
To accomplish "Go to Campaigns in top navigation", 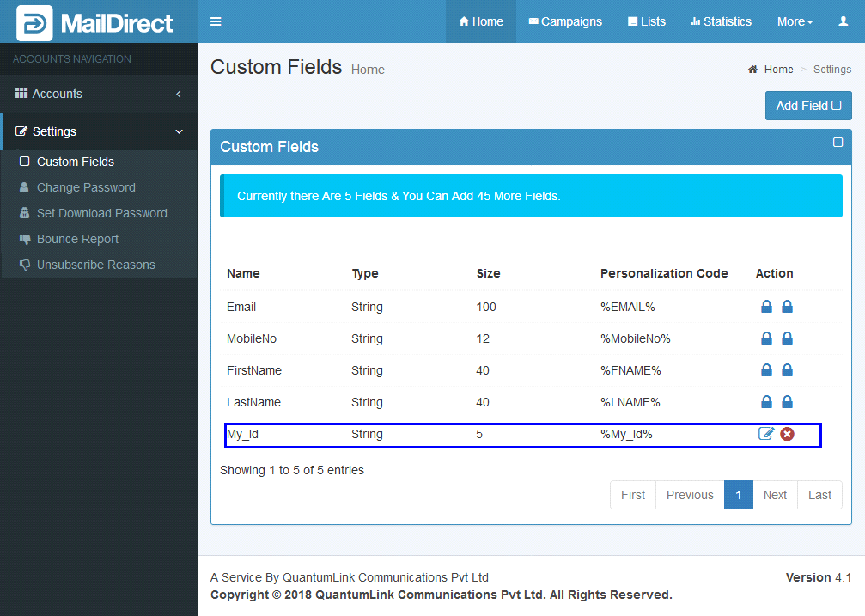I will [565, 21].
